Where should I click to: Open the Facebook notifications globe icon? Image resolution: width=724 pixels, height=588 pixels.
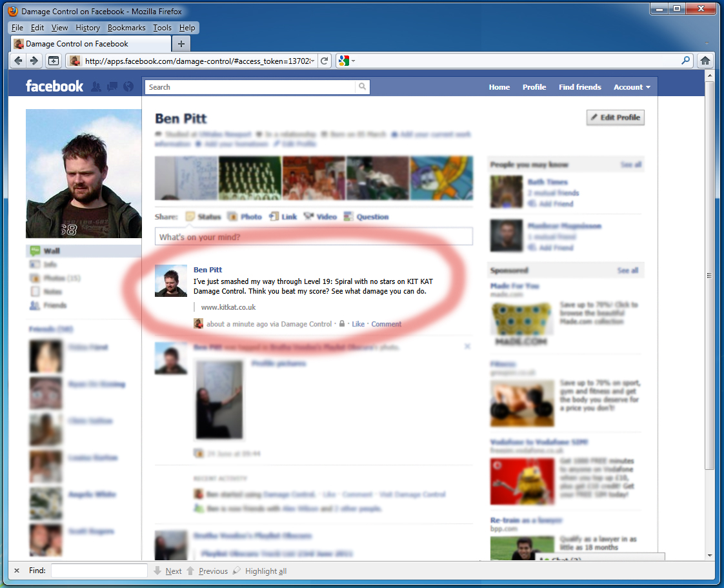[128, 86]
